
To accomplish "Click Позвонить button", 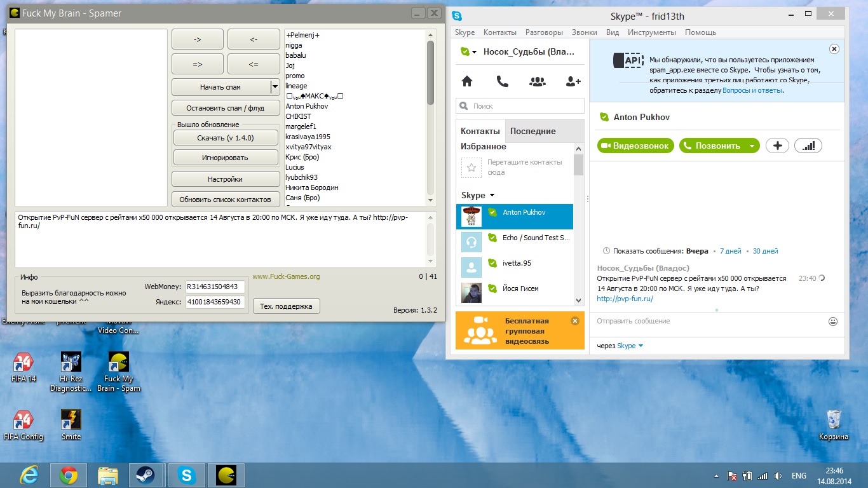I will [x=712, y=146].
